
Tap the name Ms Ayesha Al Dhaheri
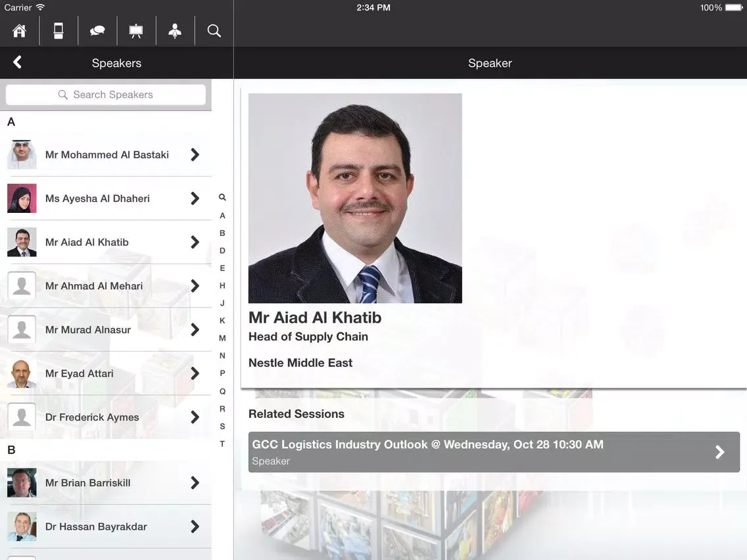(x=98, y=198)
